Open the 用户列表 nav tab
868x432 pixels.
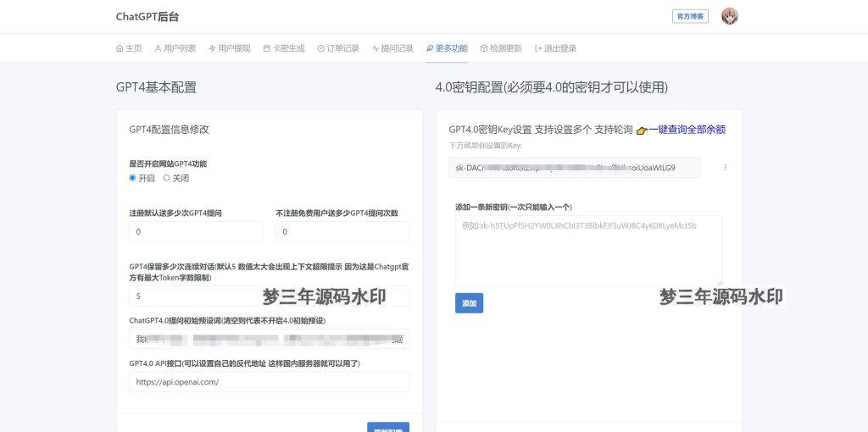[x=175, y=48]
